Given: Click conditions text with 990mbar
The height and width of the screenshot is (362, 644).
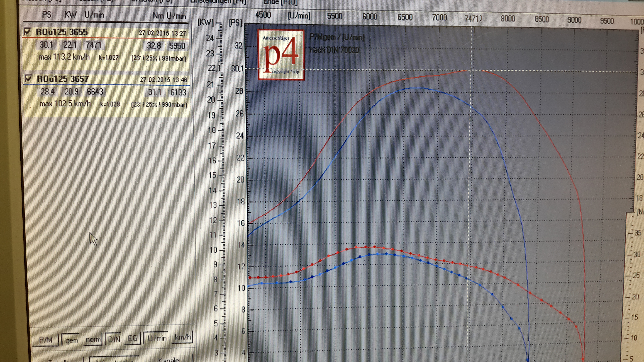Looking at the screenshot, I should click(159, 104).
